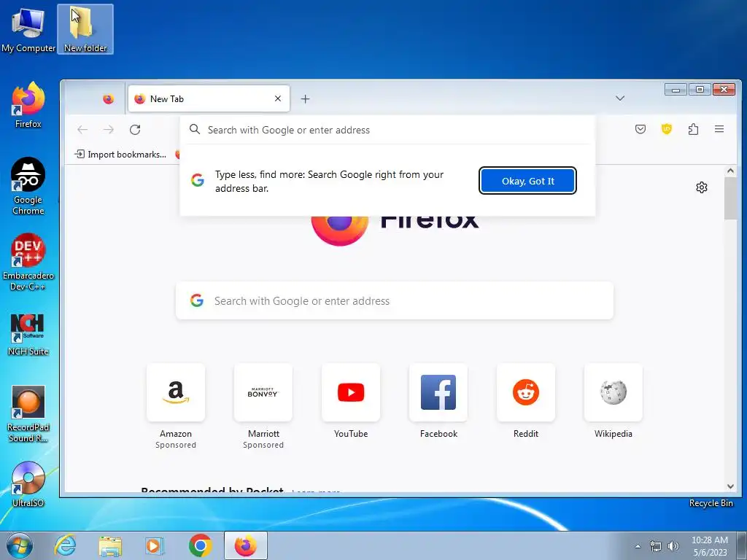Select the Google Chrome desktop shortcut
The image size is (747, 560).
[28, 186]
